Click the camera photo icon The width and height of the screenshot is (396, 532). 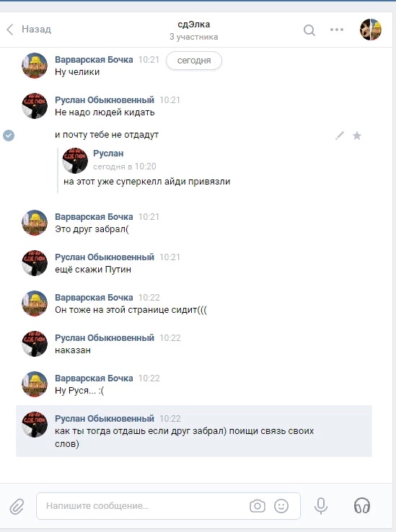point(258,506)
